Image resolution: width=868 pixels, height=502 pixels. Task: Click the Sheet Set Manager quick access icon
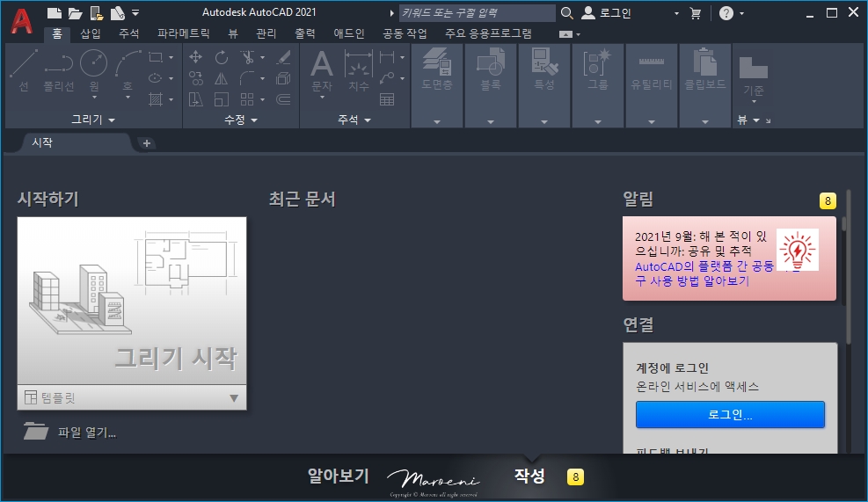(118, 12)
